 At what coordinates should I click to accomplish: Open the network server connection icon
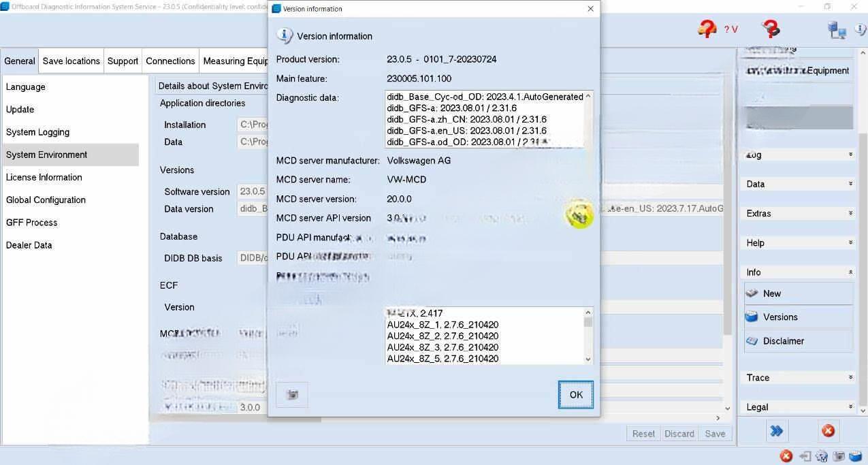click(837, 29)
